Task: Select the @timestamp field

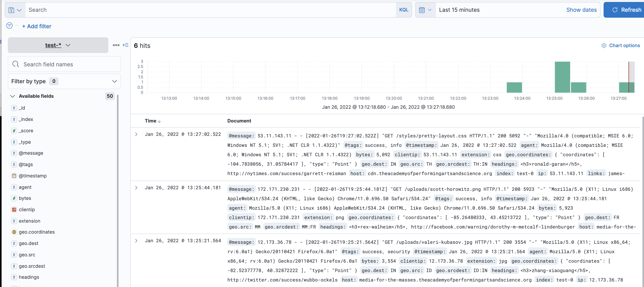Action: coord(33,176)
